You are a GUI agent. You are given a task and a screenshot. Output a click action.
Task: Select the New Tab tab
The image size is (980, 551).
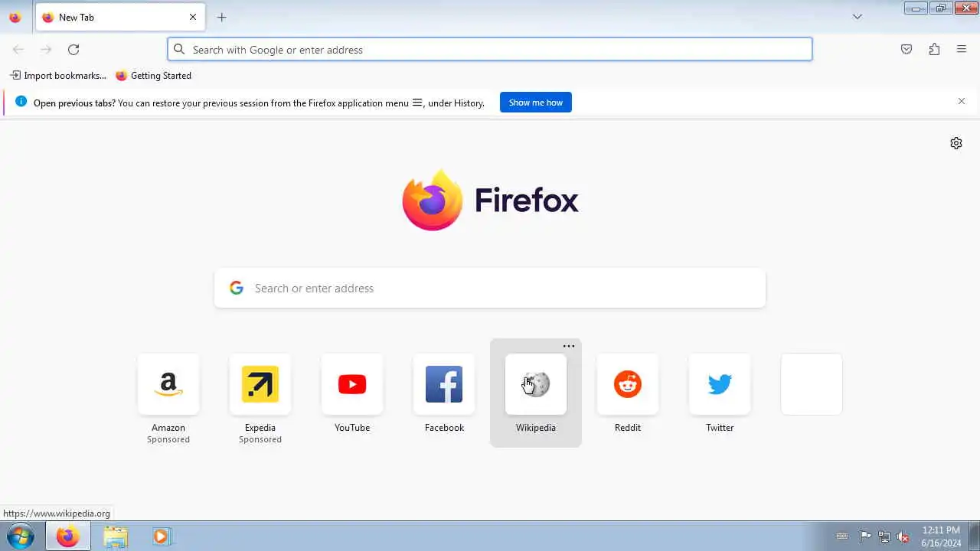[x=120, y=17]
